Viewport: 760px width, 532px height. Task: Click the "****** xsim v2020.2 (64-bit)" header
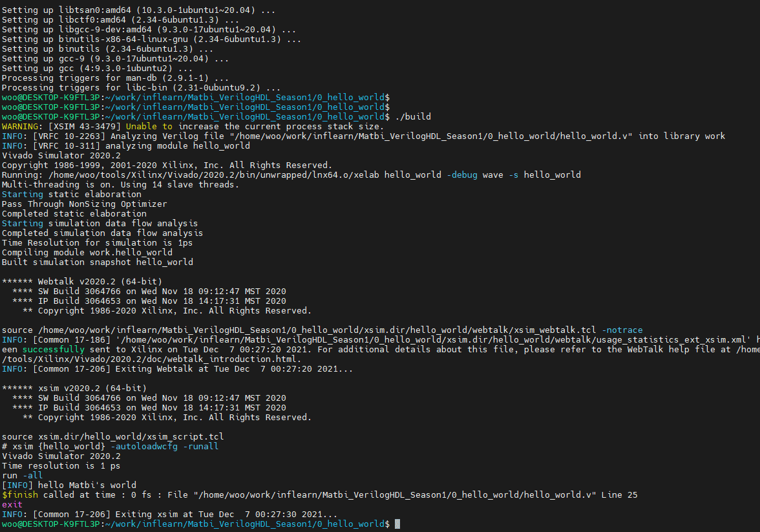(74, 388)
